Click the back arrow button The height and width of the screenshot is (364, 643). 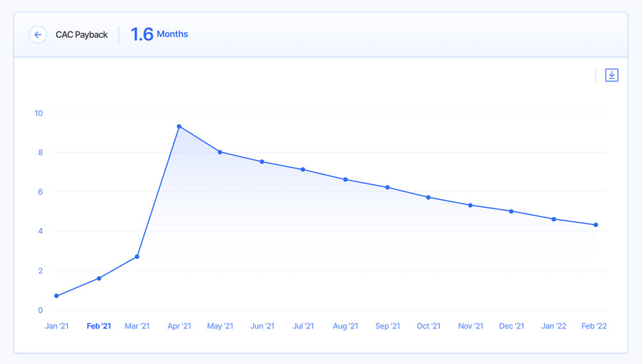[x=38, y=35]
